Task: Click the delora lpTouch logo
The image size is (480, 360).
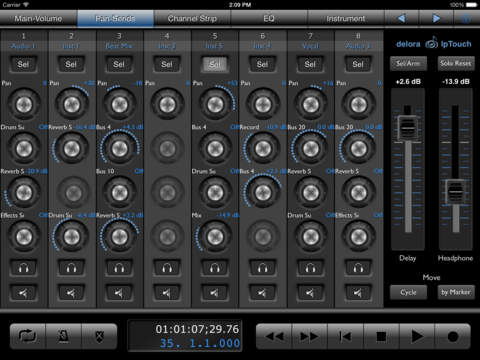Action: [434, 44]
